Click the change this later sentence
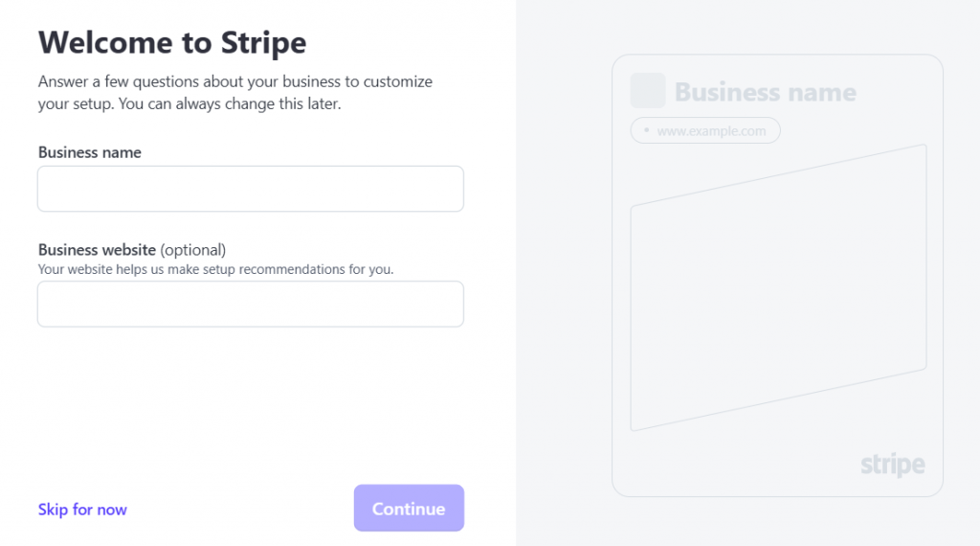Viewport: 980px width, 546px height. tap(230, 103)
